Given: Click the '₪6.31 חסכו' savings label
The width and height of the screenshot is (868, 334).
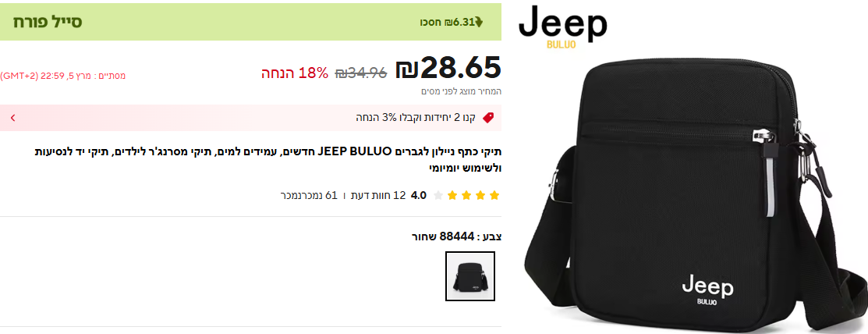Looking at the screenshot, I should (x=447, y=22).
